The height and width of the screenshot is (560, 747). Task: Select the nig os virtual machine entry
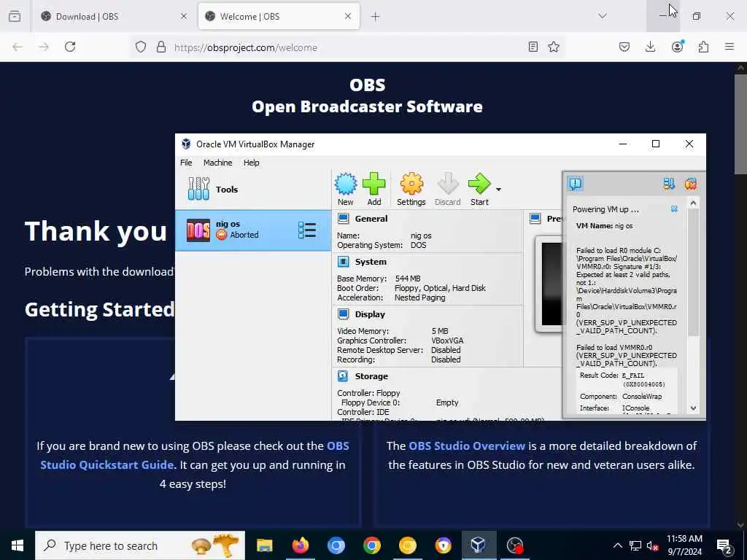tap(253, 230)
